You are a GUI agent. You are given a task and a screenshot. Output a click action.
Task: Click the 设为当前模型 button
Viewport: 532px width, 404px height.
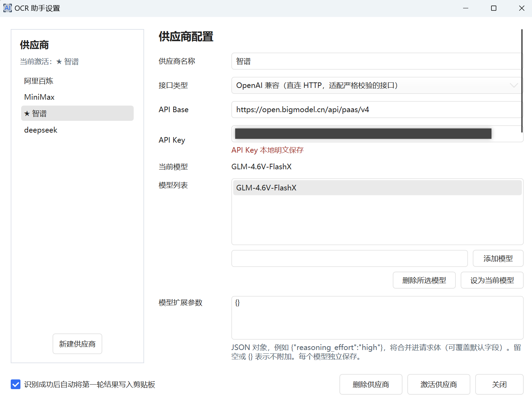[492, 280]
